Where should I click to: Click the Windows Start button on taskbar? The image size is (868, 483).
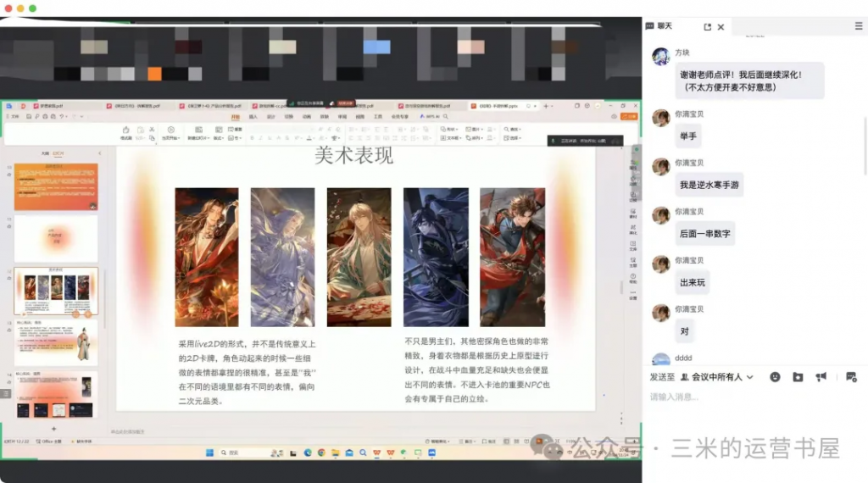(x=210, y=452)
